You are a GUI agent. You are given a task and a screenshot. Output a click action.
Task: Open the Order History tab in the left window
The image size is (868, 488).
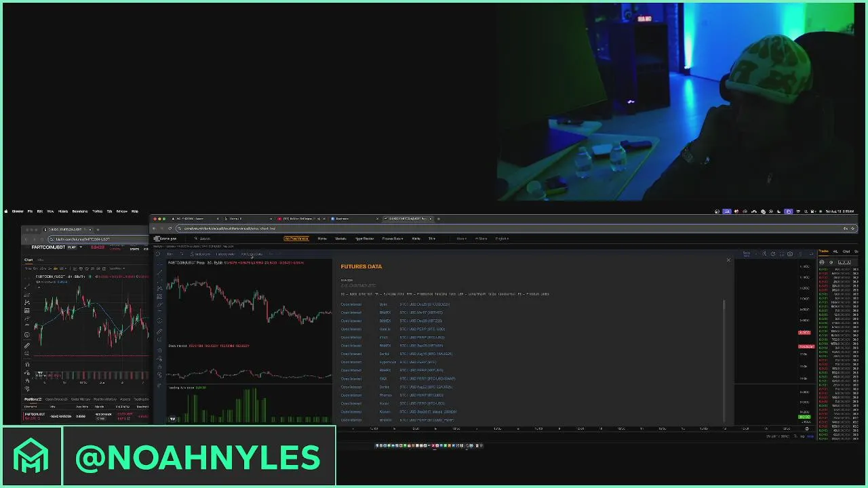81,399
